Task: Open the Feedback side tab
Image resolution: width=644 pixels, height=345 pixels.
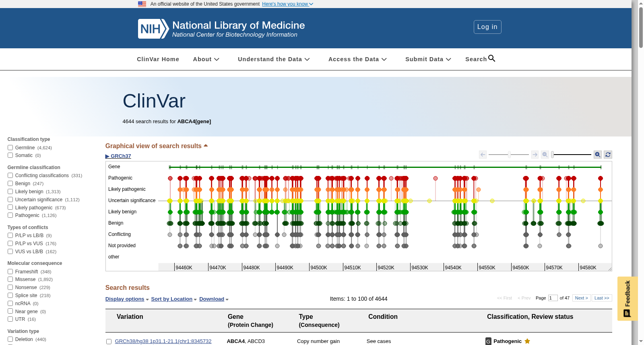Action: [627, 299]
